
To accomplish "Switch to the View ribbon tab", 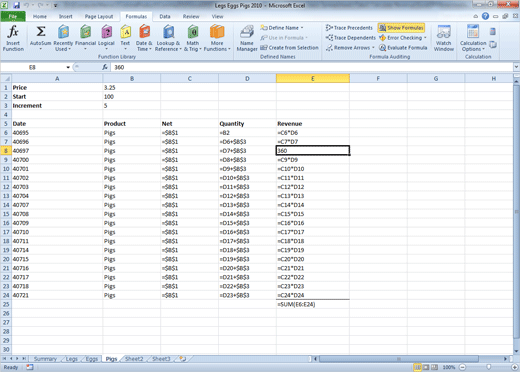I will tap(217, 16).
